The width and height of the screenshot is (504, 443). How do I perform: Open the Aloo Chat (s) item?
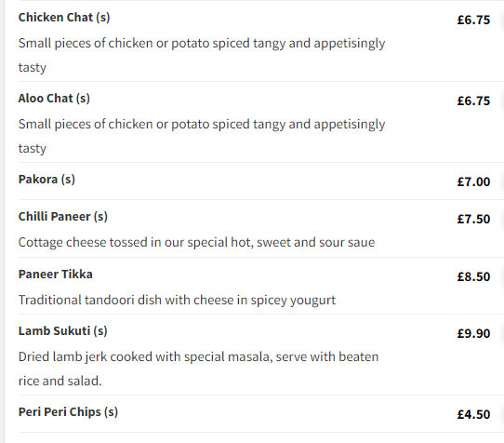click(x=54, y=99)
